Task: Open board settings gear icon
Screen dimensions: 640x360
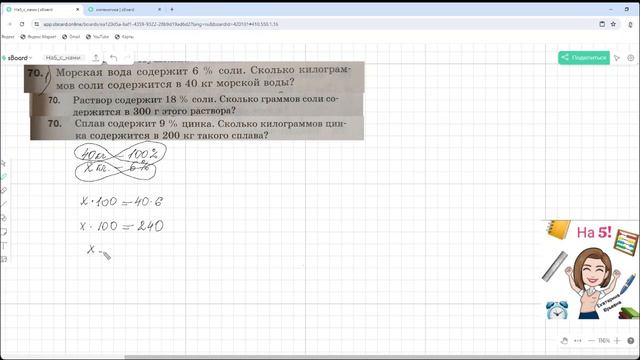Action: (631, 58)
